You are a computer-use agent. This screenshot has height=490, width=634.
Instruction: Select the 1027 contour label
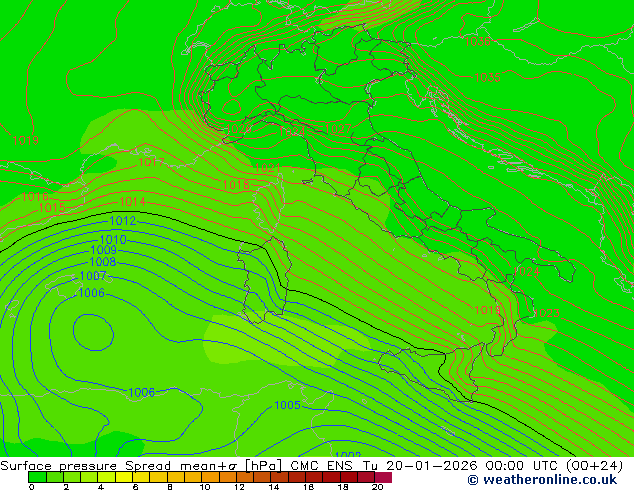[338, 129]
